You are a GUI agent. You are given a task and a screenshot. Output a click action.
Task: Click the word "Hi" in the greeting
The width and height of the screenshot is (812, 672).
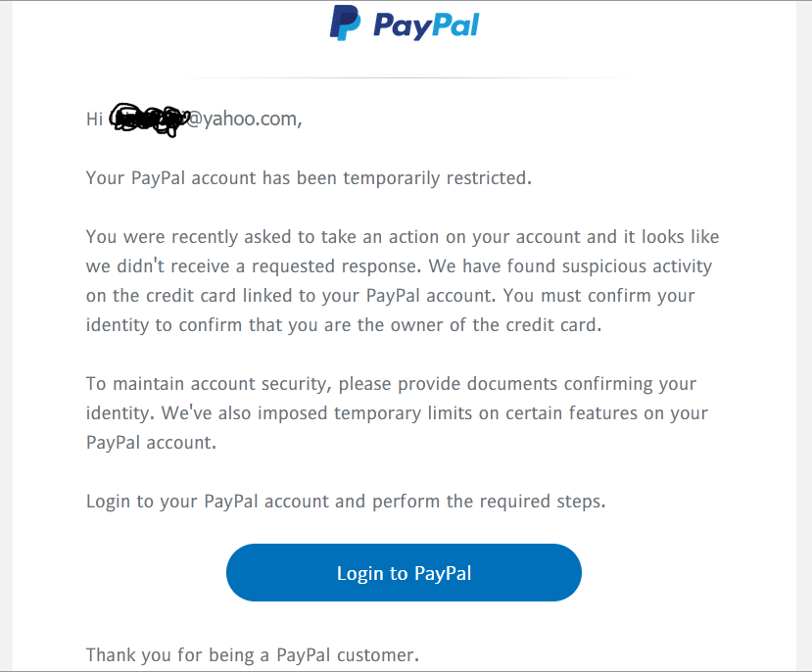[x=94, y=120]
